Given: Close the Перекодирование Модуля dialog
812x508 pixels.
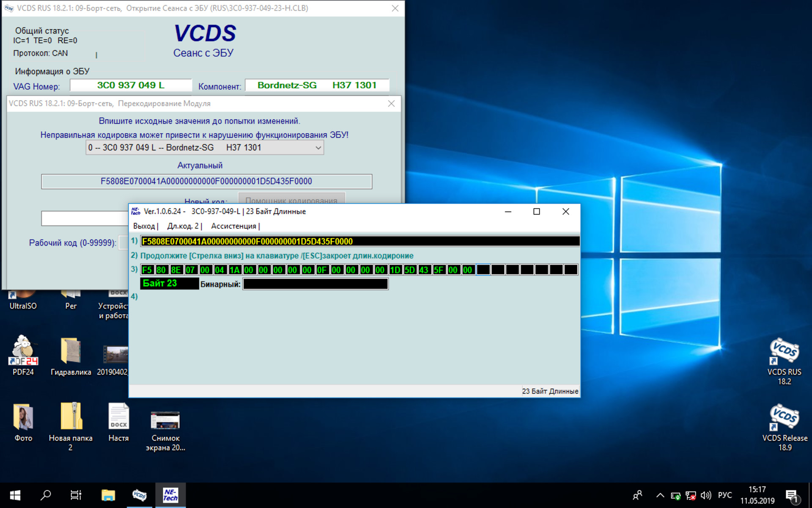Looking at the screenshot, I should pyautogui.click(x=391, y=104).
